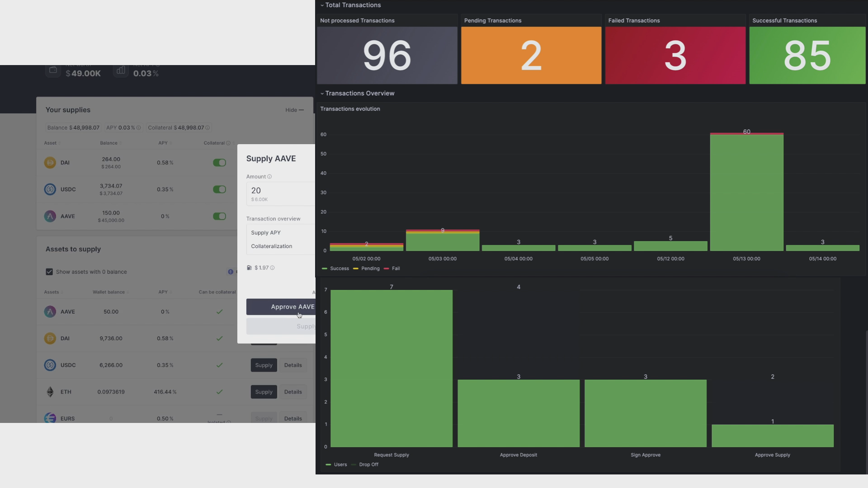Click the DAI icon in Your supplies
Viewport: 868px width, 488px height.
(x=50, y=163)
